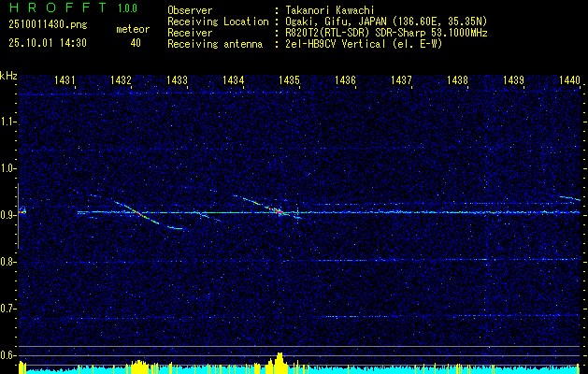
Task: Click the 1433 time marker
Action: [177, 79]
